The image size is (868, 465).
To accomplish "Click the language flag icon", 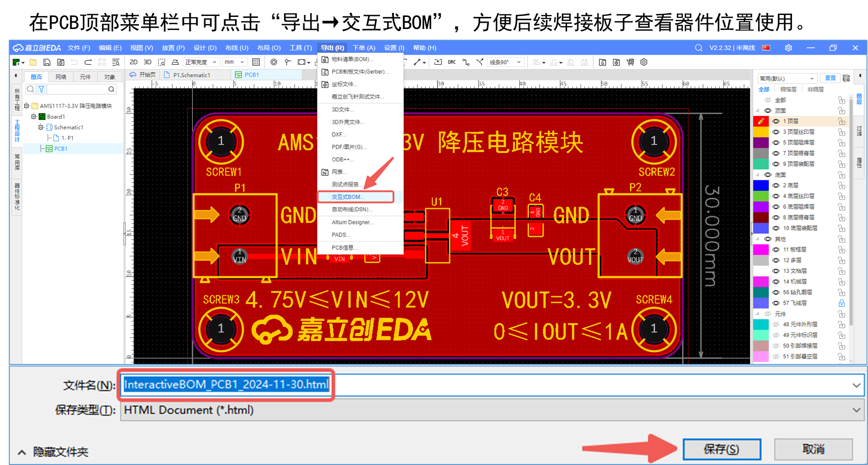I will 766,48.
